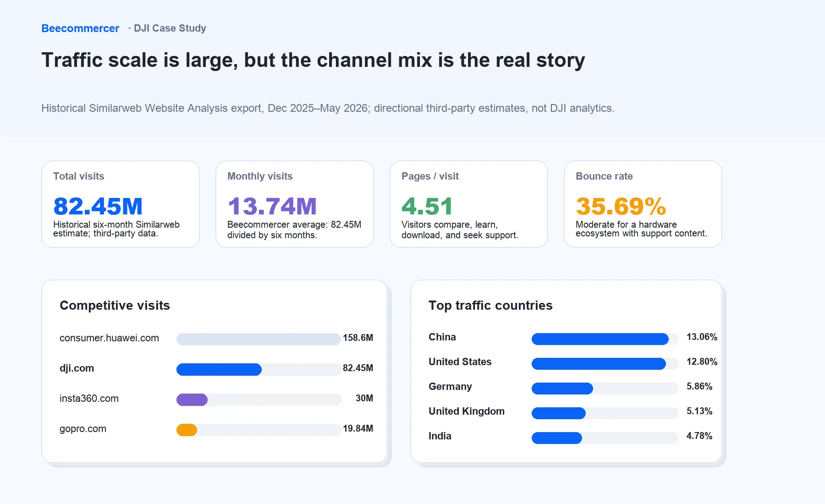Click the Total visits card title

point(79,176)
